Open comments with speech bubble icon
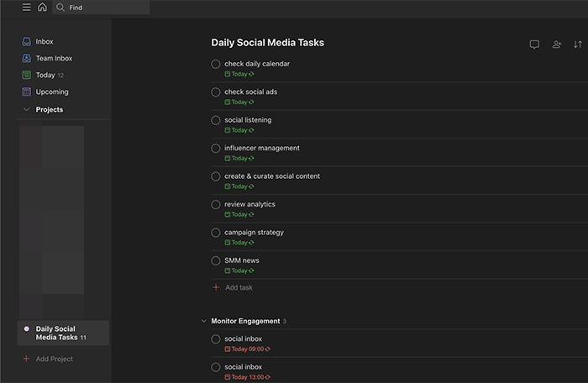The width and height of the screenshot is (588, 383). tap(534, 45)
